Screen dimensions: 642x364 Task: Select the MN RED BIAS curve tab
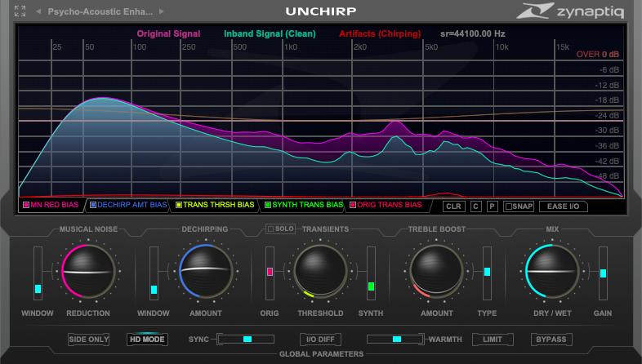(51, 205)
